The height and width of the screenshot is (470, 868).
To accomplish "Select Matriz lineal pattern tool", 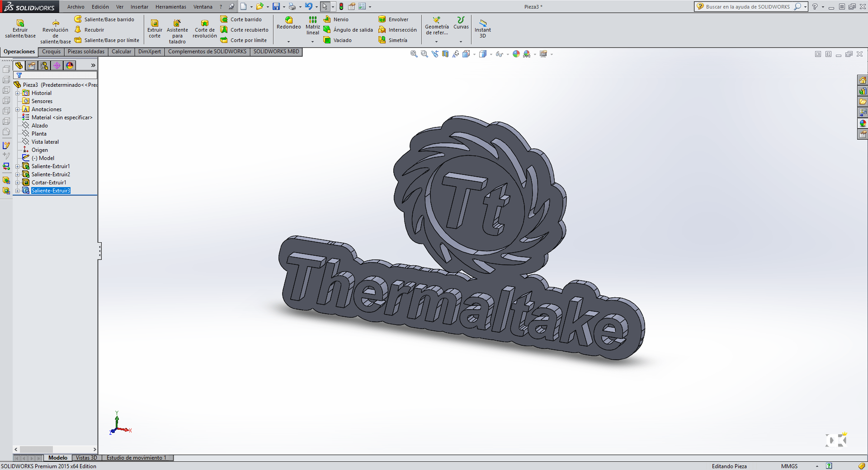I will coord(313,26).
